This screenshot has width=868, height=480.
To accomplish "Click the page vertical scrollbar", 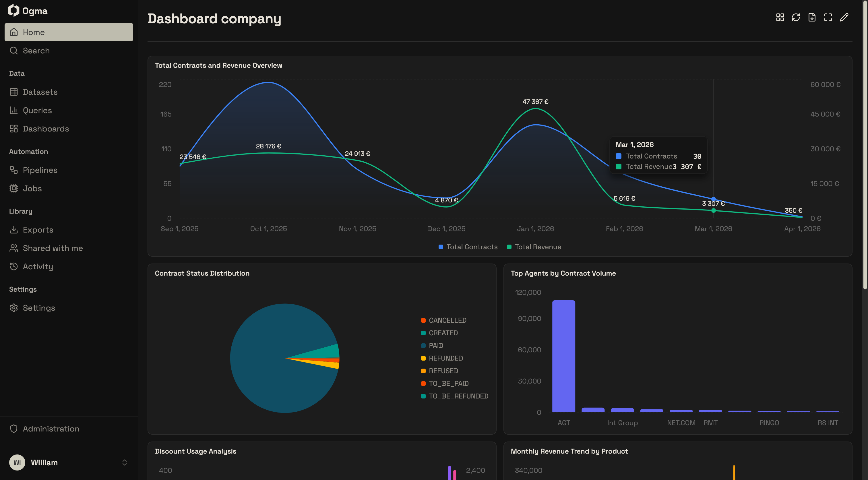I will pyautogui.click(x=865, y=145).
